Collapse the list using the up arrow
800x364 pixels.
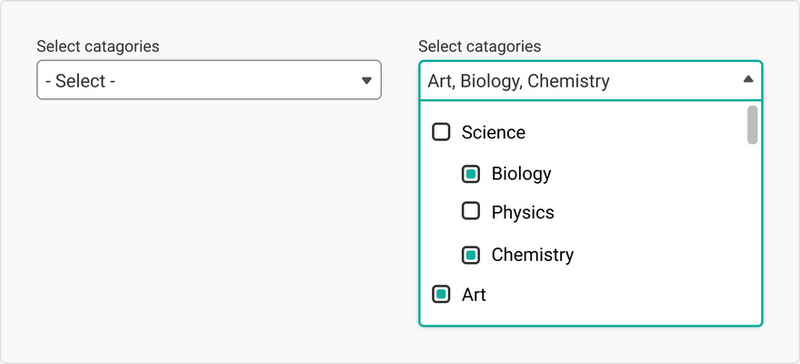pos(748,79)
